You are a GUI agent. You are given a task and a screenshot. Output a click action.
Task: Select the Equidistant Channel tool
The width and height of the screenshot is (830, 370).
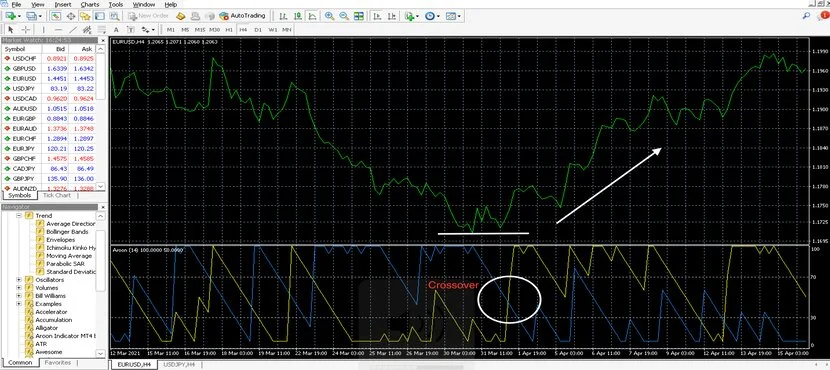pos(87,30)
